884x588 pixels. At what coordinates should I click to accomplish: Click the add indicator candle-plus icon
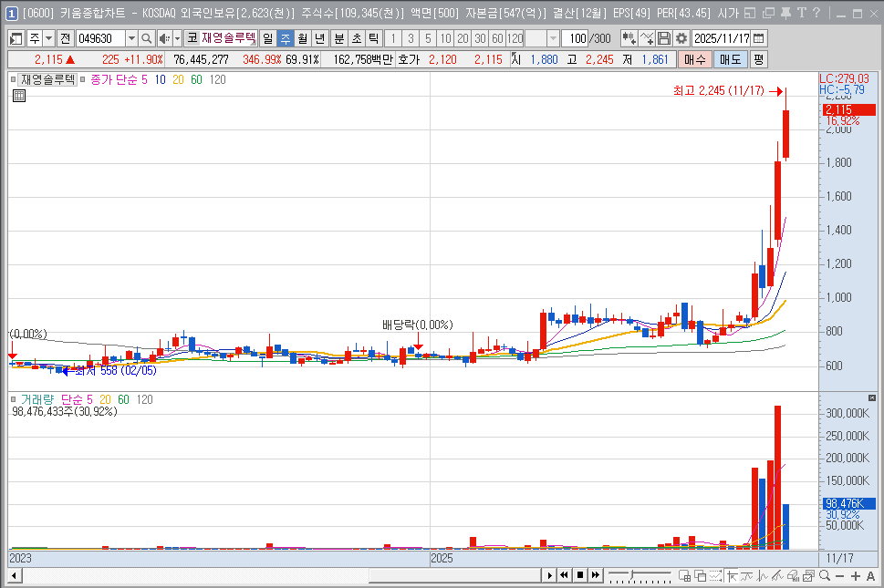pyautogui.click(x=629, y=38)
